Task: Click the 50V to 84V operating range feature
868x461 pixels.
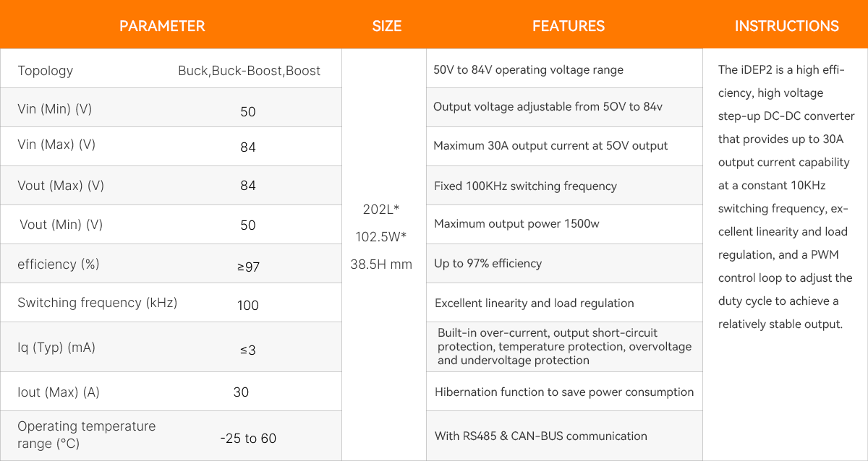Action: point(528,70)
